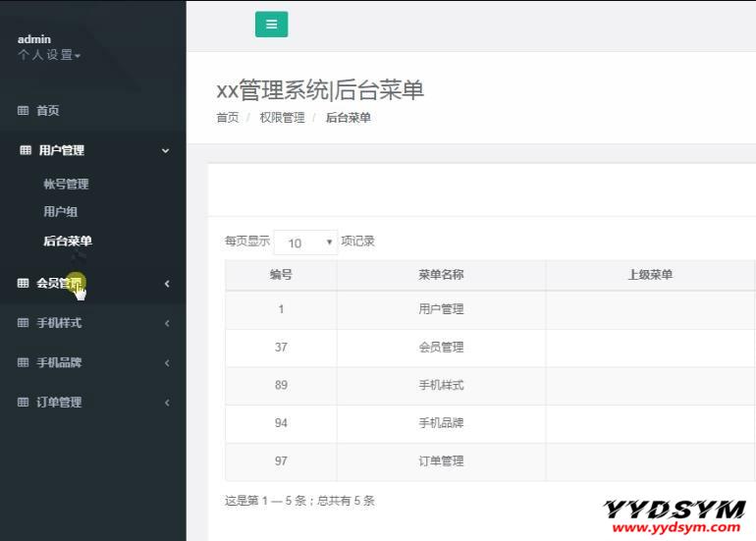Click row number 97 cell
Screen dimensions: 756x541
(x=281, y=460)
